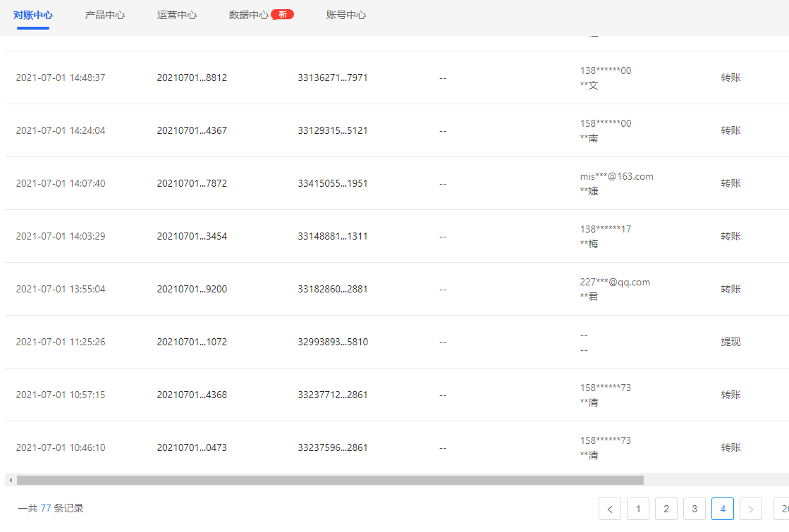Select the mis***@163.com account cell
Screen dimensions: 789x532
pyautogui.click(x=616, y=176)
